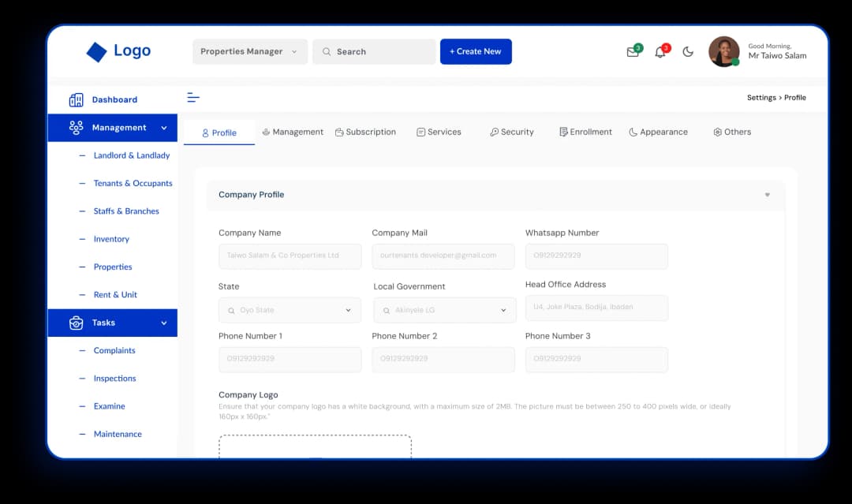The height and width of the screenshot is (504, 852).
Task: Open the mail inbox icon
Action: coord(633,52)
